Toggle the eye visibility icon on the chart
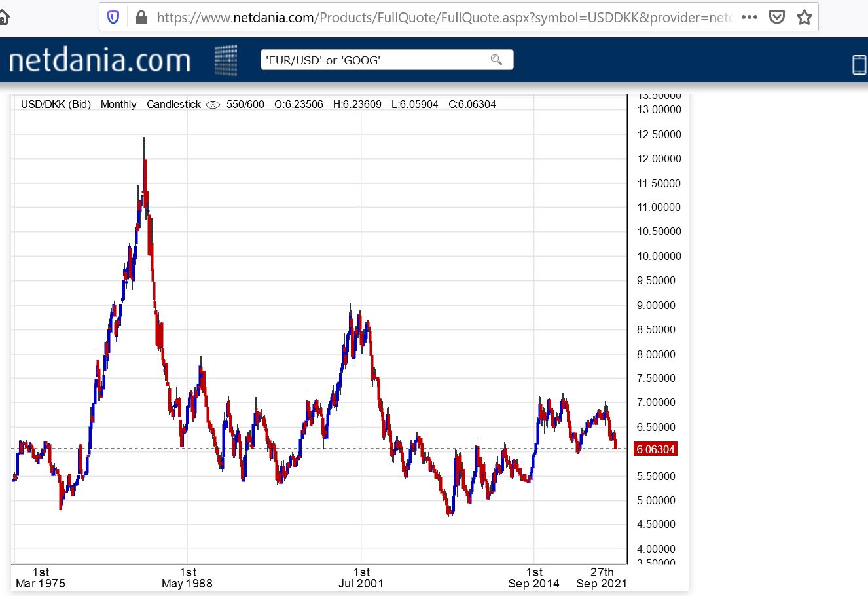Viewport: 868px width, 596px height. click(213, 105)
